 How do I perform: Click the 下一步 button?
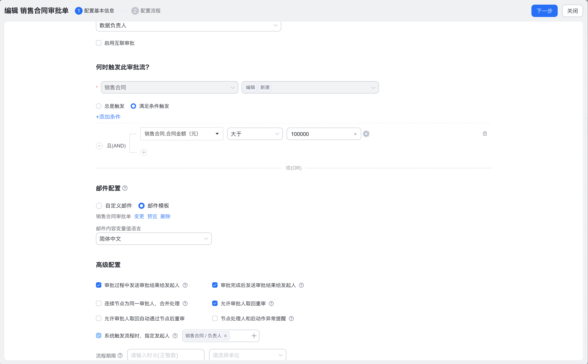coord(544,11)
